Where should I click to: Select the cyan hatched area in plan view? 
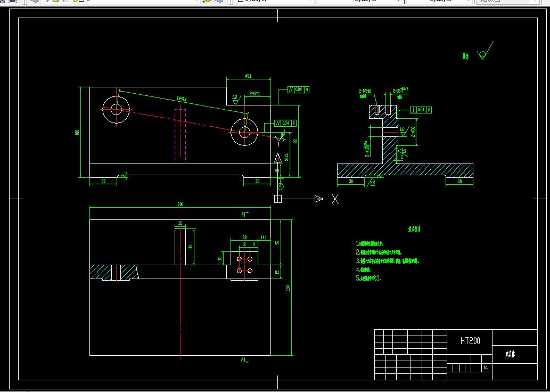[114, 272]
